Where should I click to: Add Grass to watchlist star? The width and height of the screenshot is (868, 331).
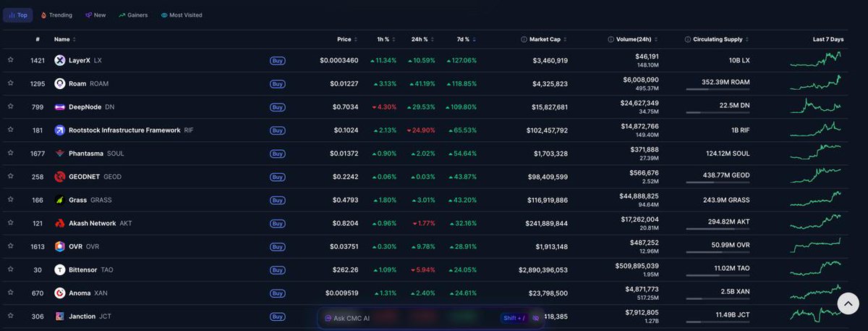tap(10, 199)
